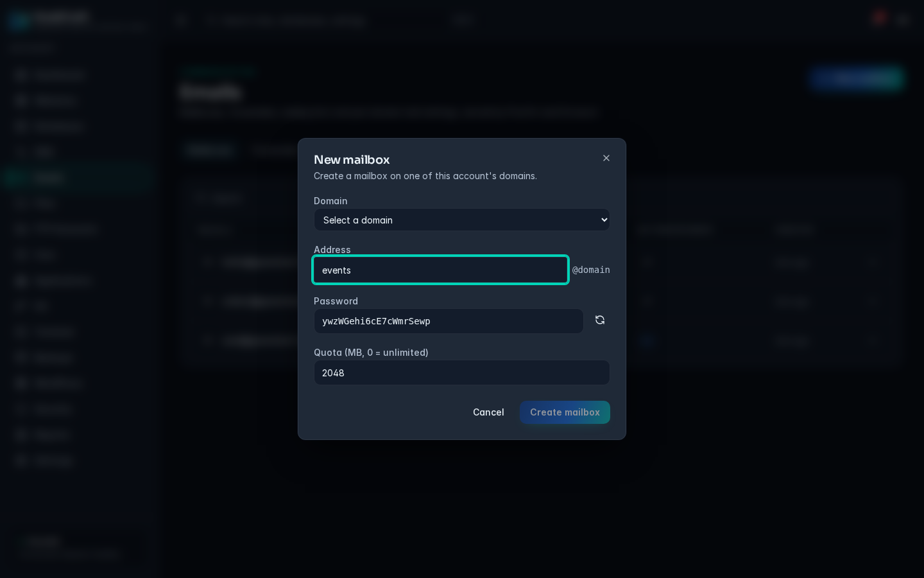Click the Quota (MB, 0 = unlimited) label
The image size is (924, 578).
371,353
